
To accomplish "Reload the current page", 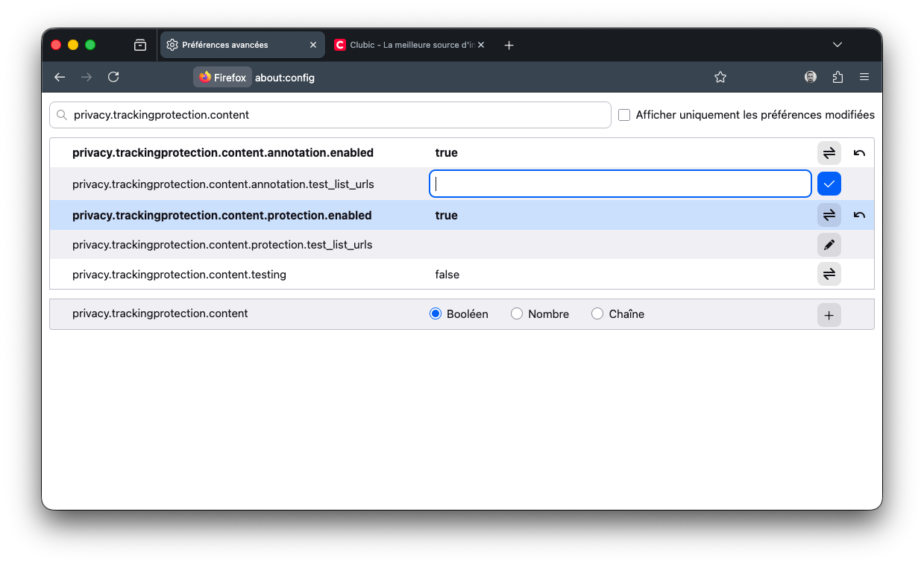I will coord(113,77).
